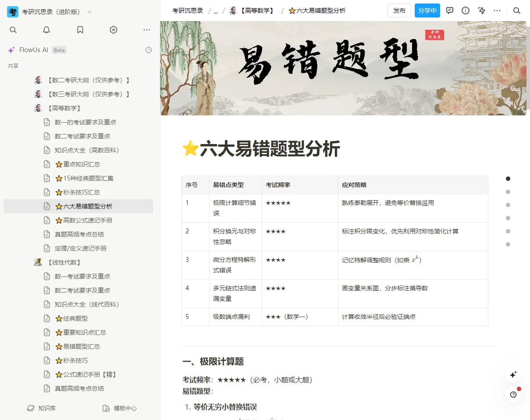Viewport: 530px width, 420px height.
Task: Click the 考试频率 table header
Action: tap(300, 185)
